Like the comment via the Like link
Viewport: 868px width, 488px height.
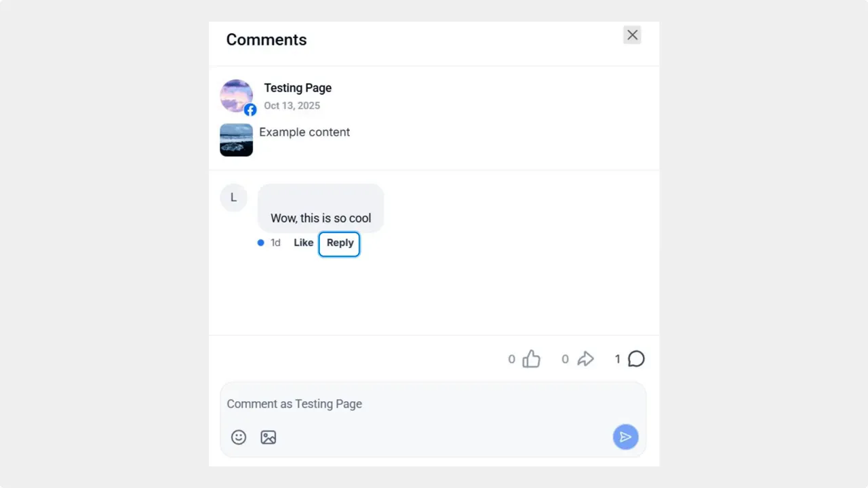(303, 243)
